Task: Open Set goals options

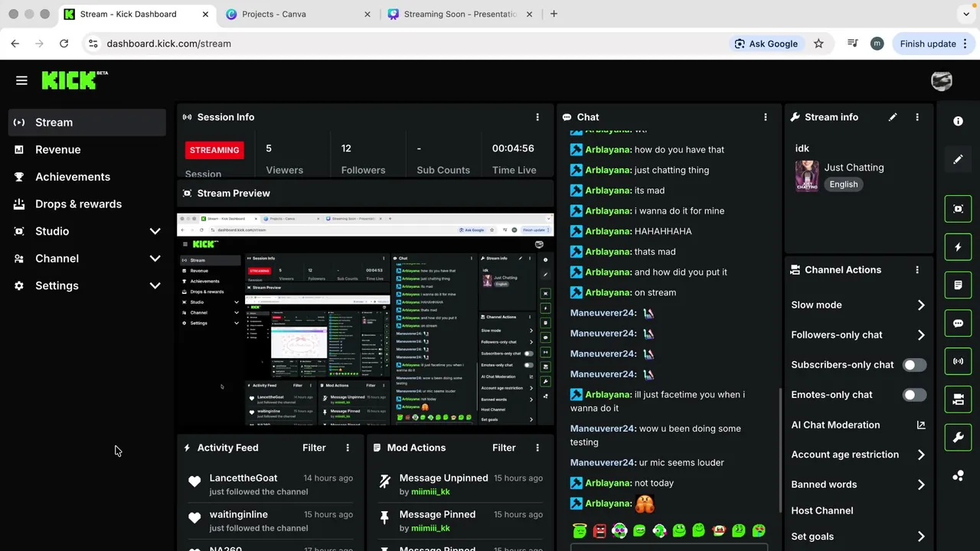Action: click(x=858, y=536)
